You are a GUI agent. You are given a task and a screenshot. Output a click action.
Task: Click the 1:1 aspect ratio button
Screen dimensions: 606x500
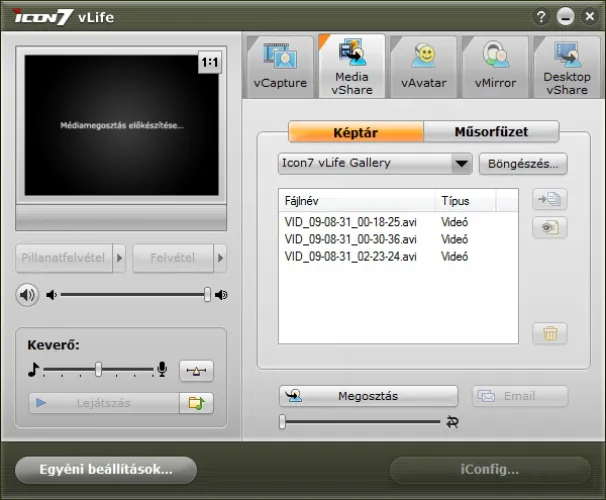pyautogui.click(x=209, y=62)
